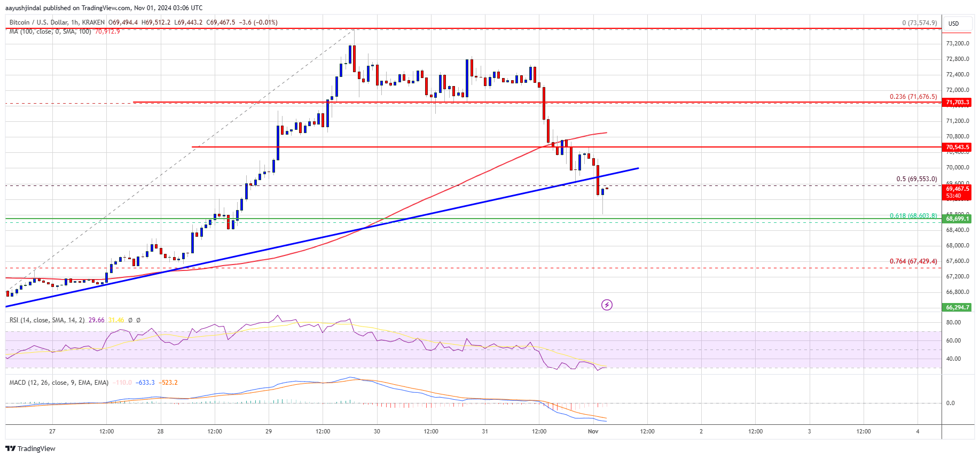Click the change value −3.6 (−0.01%)
The height and width of the screenshot is (458, 980).
(x=258, y=22)
